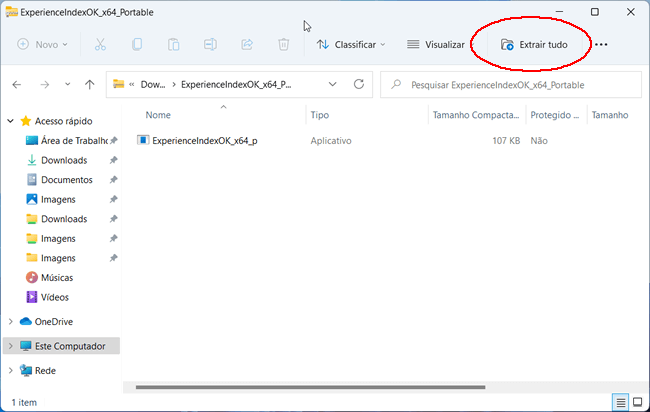The image size is (650, 412).
Task: Click the Delete trash icon
Action: tap(284, 44)
